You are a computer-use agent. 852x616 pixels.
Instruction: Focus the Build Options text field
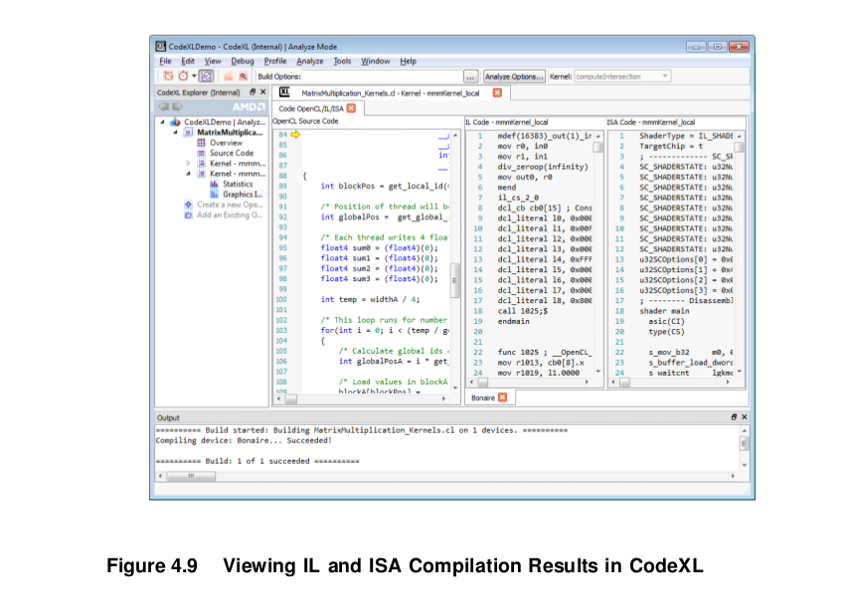click(x=382, y=77)
